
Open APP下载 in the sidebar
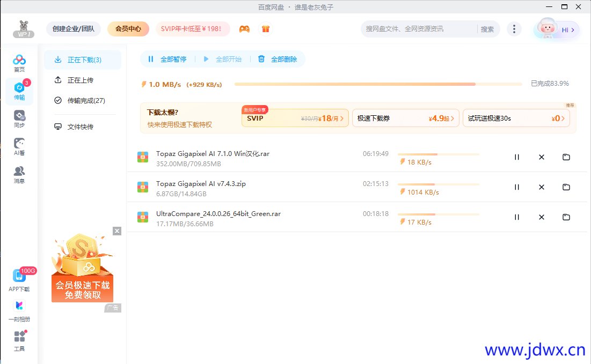tap(19, 280)
